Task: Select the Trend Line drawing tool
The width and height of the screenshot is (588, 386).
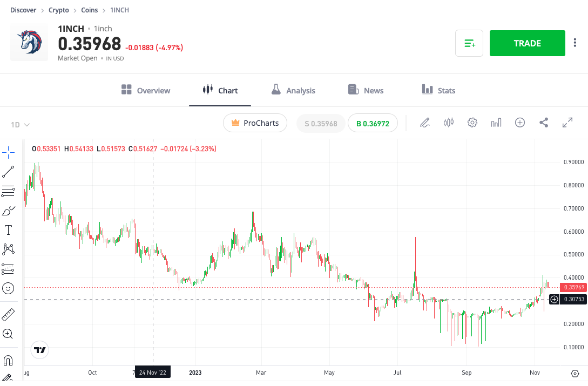Action: pos(8,171)
